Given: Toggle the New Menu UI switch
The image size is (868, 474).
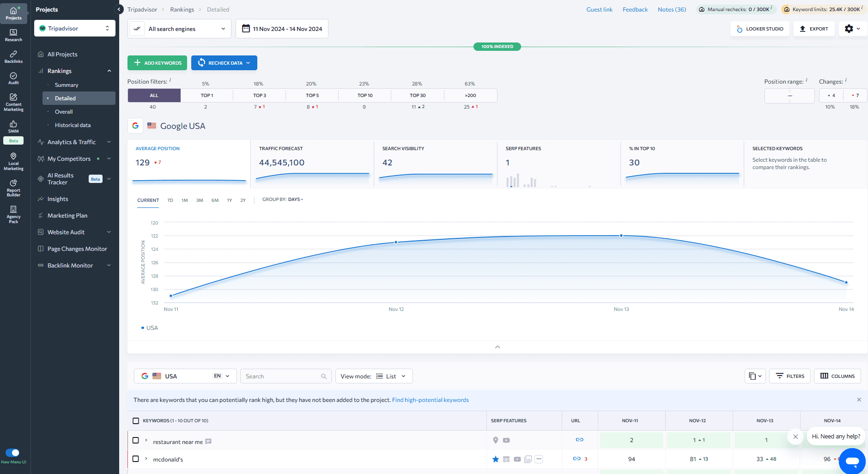Looking at the screenshot, I should [12, 453].
